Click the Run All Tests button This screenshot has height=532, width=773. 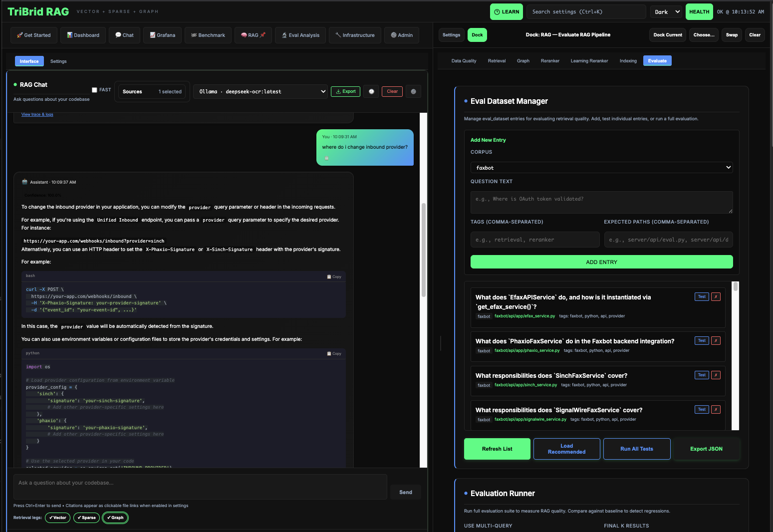click(x=636, y=449)
